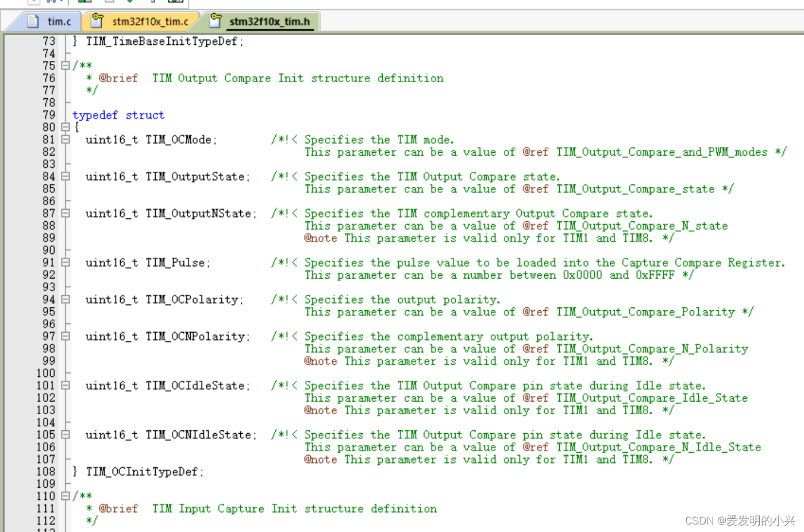
Task: Fold the TIM_OCNIdleState comment at line 105
Action: pos(66,434)
